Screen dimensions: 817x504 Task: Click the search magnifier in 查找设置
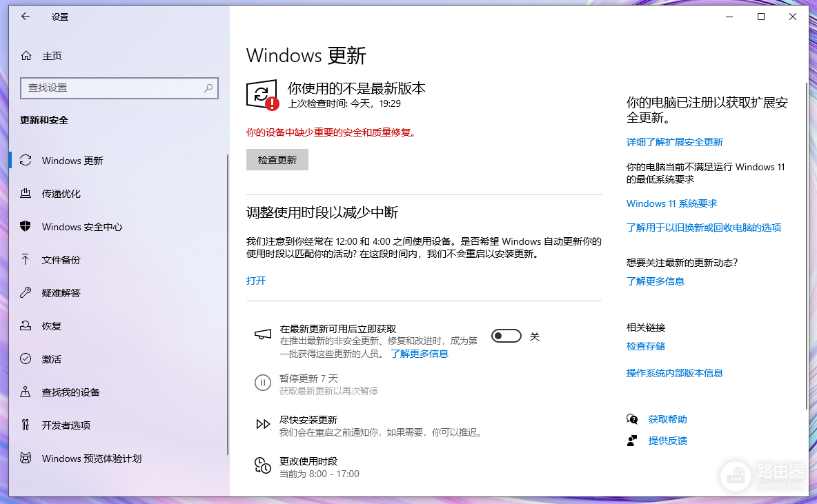pyautogui.click(x=208, y=88)
